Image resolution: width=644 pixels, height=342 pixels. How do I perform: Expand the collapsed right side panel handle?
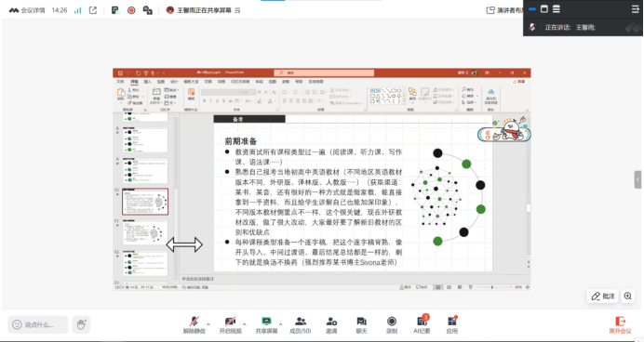[637, 179]
